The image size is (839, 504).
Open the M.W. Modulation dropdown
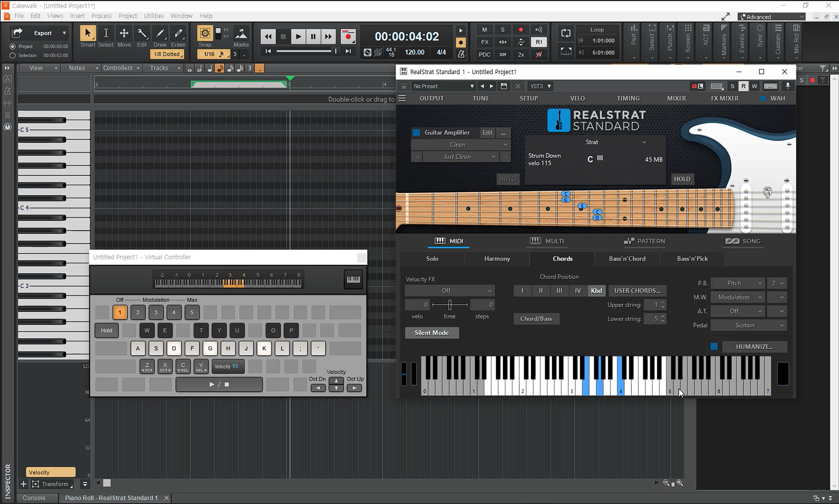(738, 297)
